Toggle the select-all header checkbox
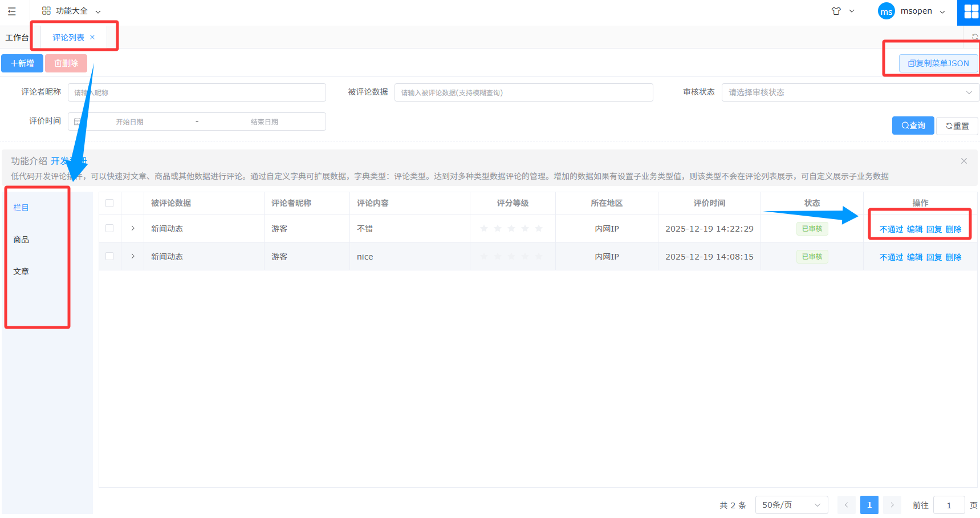980x518 pixels. (x=109, y=203)
